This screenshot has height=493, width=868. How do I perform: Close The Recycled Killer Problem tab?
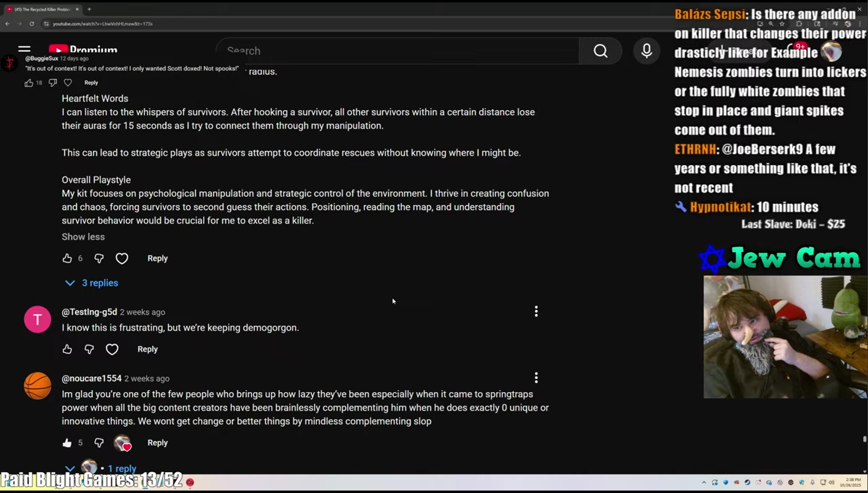pyautogui.click(x=78, y=9)
